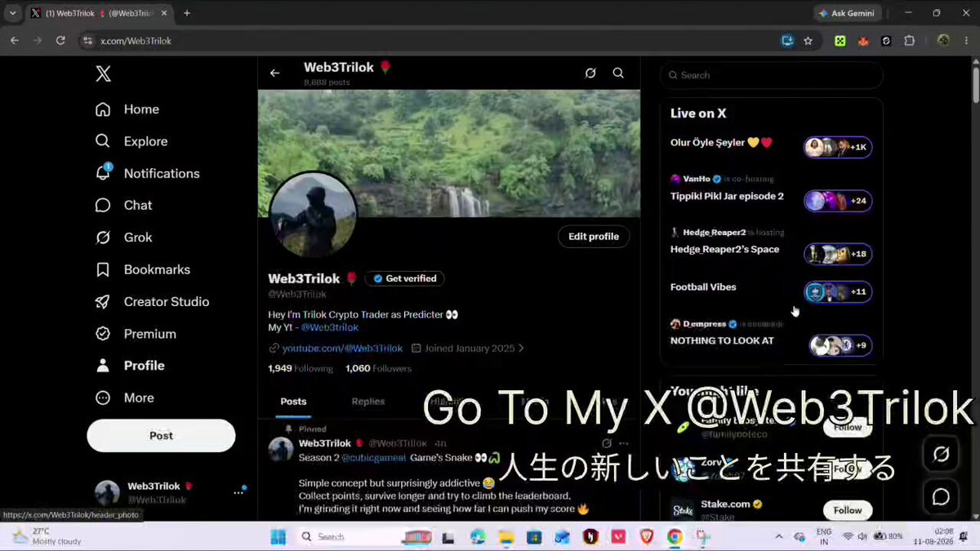
Task: Switch to the Replies tab
Action: pyautogui.click(x=368, y=402)
